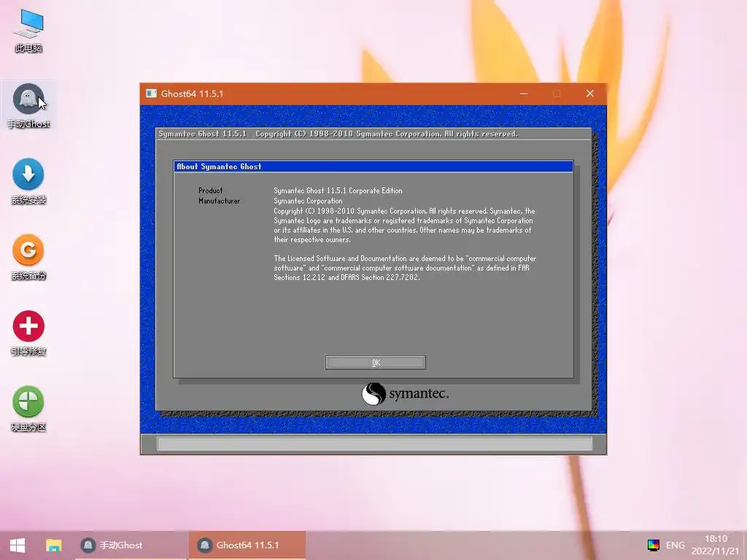
Task: Open the clock showing 18:10
Action: click(716, 545)
